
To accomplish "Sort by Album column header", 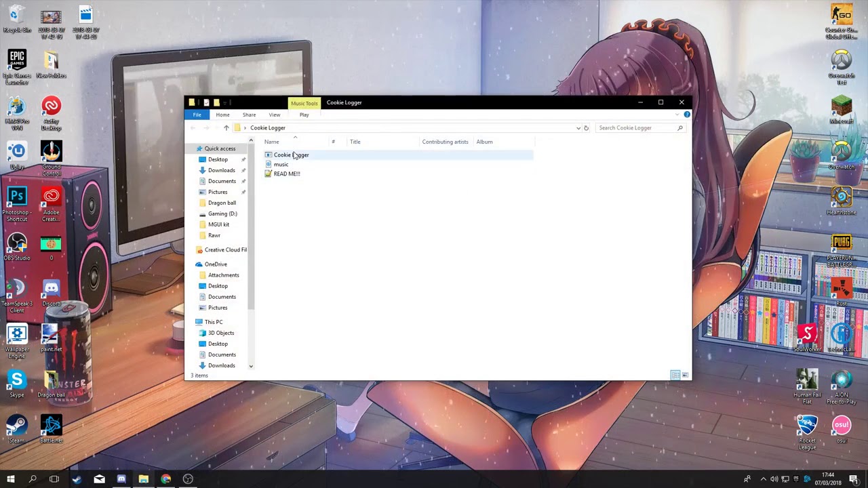I will pyautogui.click(x=503, y=142).
